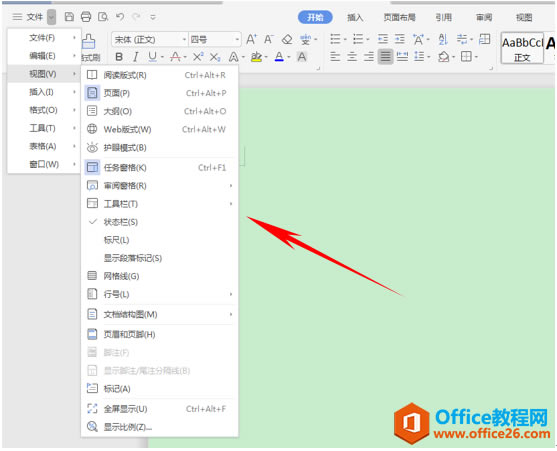Screen dimensions: 557x451
Task: Switch to the 插入 ribbon tab
Action: click(355, 17)
